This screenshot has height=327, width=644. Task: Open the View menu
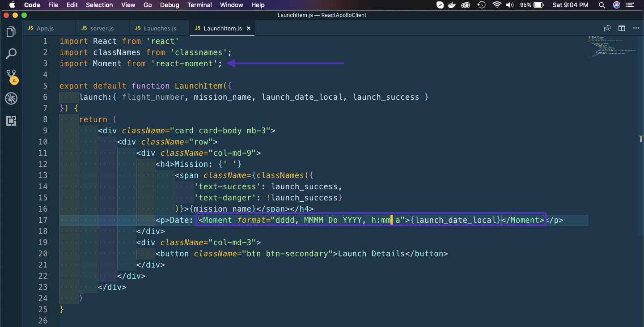point(128,5)
